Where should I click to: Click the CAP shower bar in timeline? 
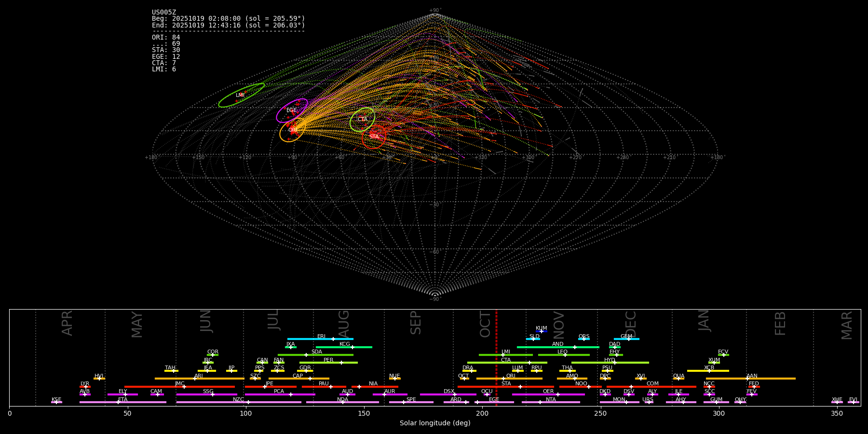299,379
